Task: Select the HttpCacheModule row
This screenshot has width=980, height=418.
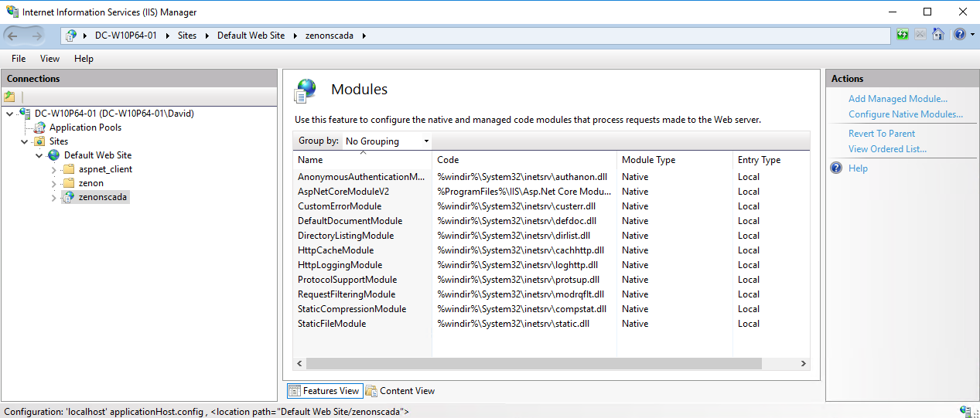Action: (551, 250)
